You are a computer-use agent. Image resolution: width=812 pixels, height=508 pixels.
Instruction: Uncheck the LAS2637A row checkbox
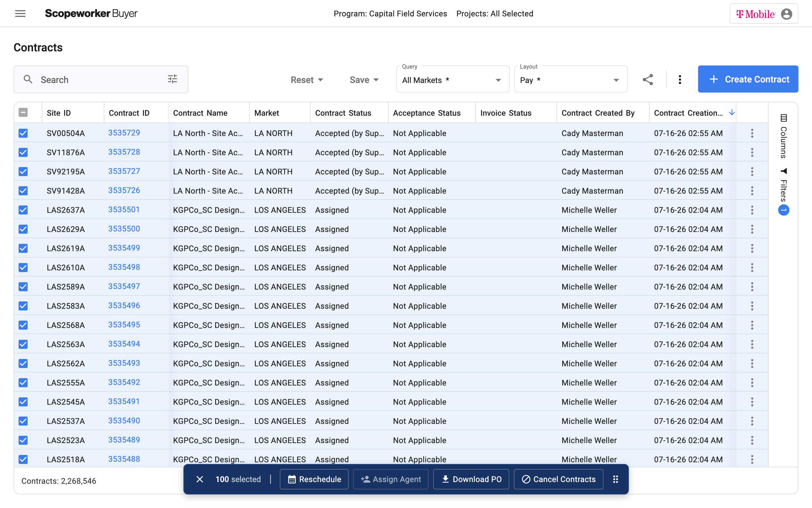click(23, 210)
